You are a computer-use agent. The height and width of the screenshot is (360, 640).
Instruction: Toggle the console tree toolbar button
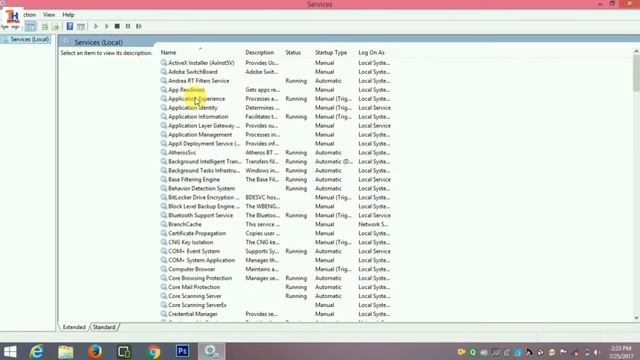[x=31, y=27]
